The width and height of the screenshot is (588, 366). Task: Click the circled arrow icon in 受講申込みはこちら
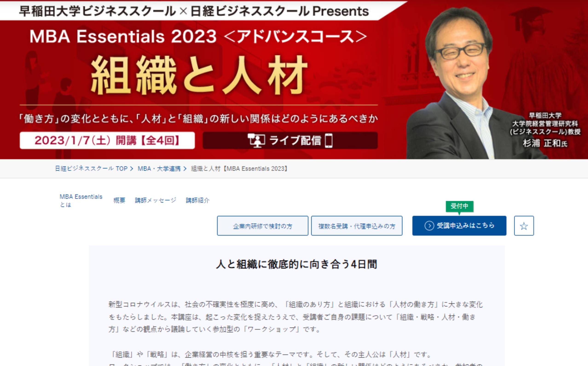429,226
